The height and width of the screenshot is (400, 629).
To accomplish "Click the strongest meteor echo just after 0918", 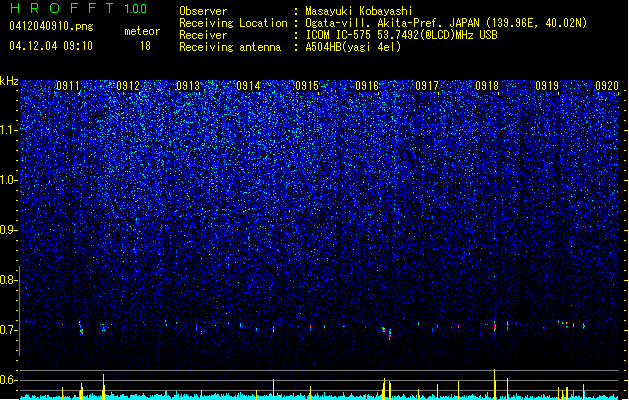I will pos(495,325).
